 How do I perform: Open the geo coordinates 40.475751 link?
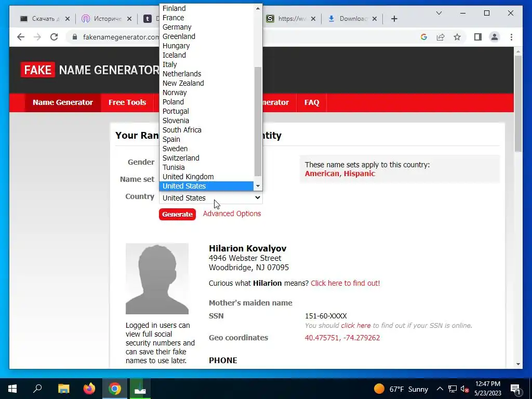(x=342, y=338)
